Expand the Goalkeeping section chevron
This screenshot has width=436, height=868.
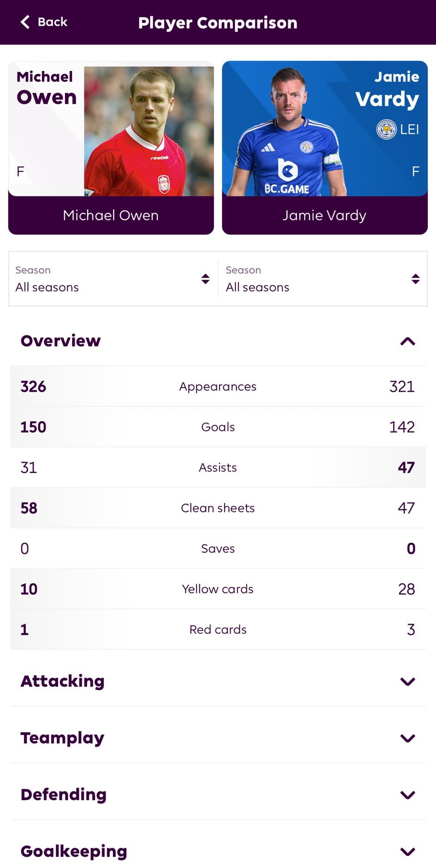coord(407,851)
